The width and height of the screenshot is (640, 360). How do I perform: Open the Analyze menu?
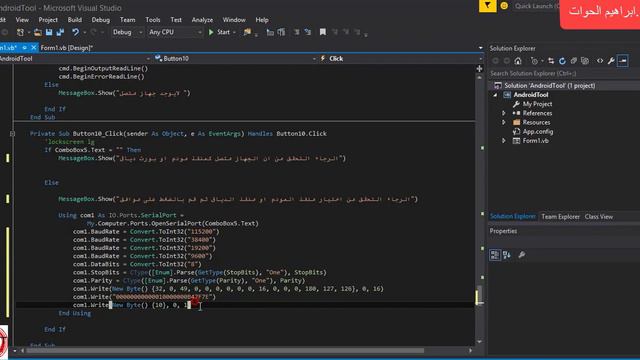pos(202,20)
